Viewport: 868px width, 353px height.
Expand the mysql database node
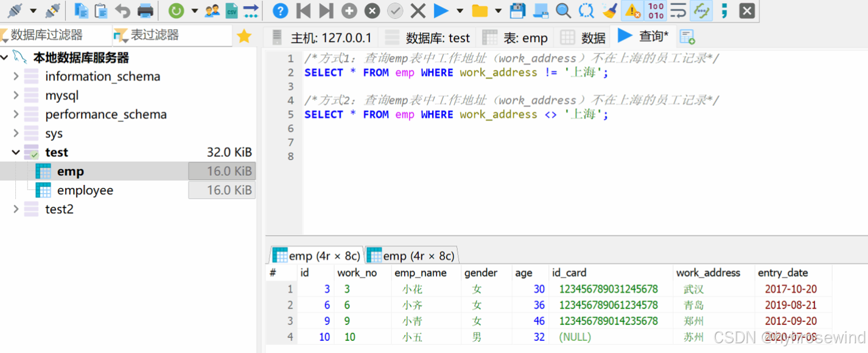point(16,96)
